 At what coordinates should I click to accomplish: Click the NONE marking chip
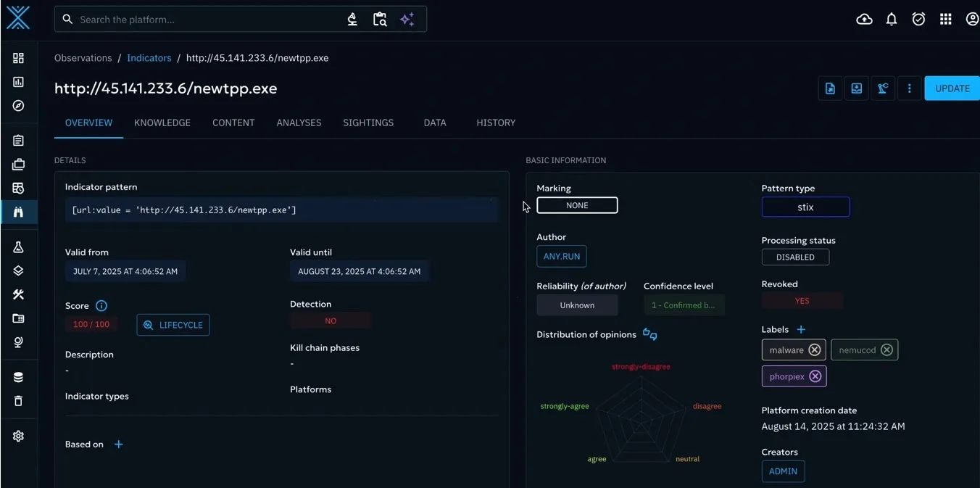577,205
